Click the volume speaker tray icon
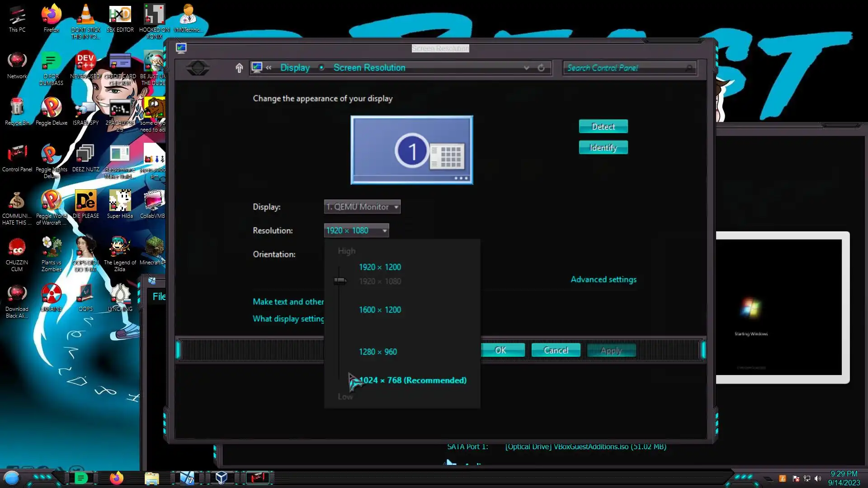This screenshot has height=488, width=868. click(817, 479)
